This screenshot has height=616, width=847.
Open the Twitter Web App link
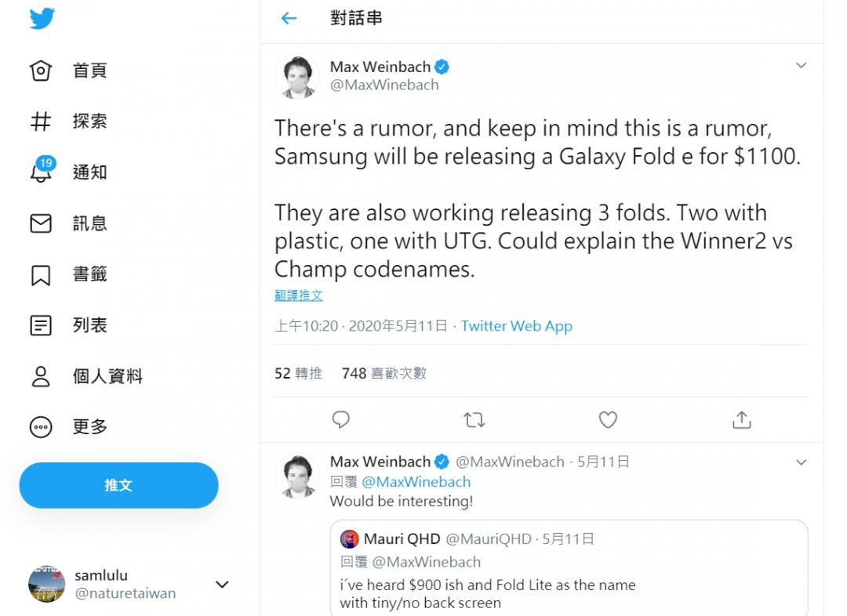(x=516, y=326)
